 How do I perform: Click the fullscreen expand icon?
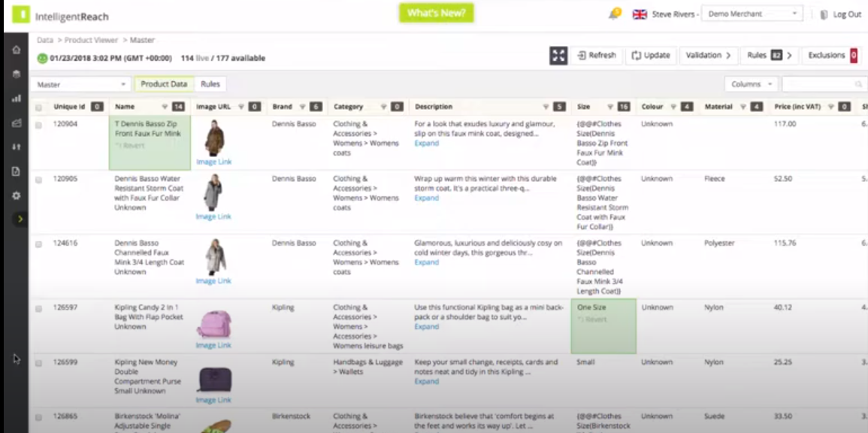[x=558, y=56]
